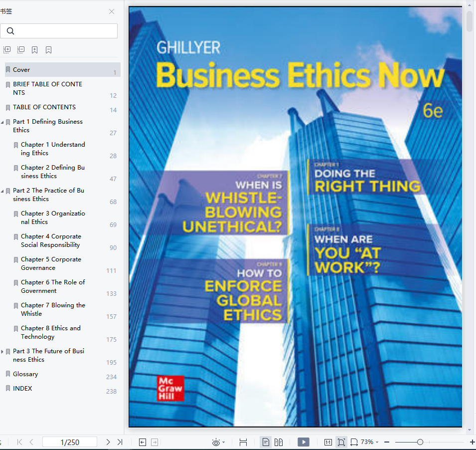Jump to last page button
The image size is (476, 450).
pyautogui.click(x=120, y=442)
